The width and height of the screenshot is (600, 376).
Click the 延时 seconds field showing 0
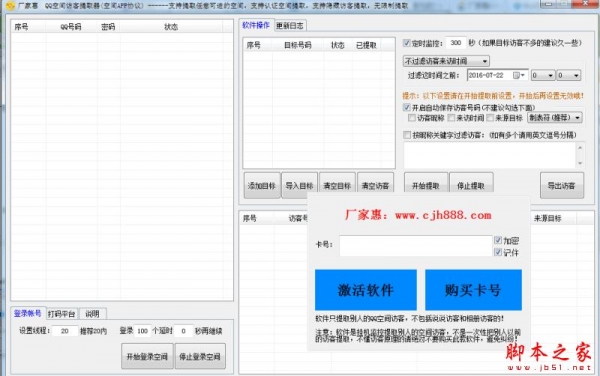pyautogui.click(x=183, y=331)
